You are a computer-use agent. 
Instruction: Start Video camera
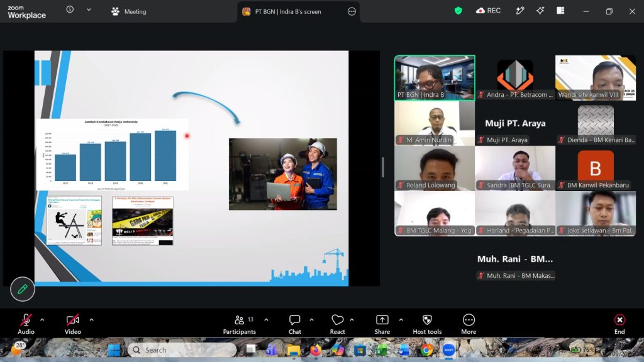pyautogui.click(x=73, y=324)
